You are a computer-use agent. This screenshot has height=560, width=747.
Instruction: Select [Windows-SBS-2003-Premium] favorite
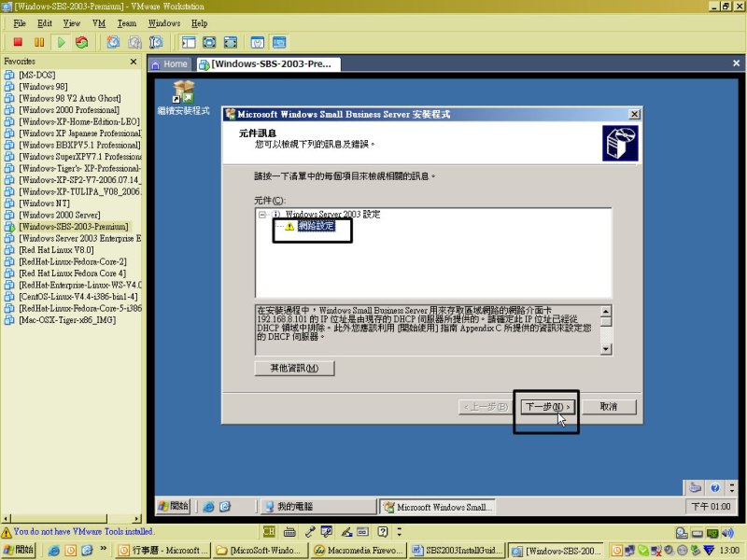click(x=74, y=227)
